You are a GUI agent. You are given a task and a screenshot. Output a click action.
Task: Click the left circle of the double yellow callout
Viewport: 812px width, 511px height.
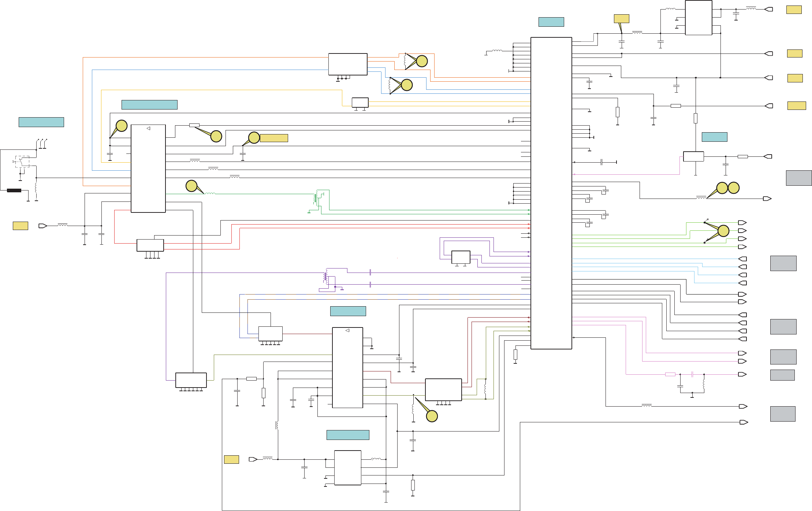coord(722,188)
